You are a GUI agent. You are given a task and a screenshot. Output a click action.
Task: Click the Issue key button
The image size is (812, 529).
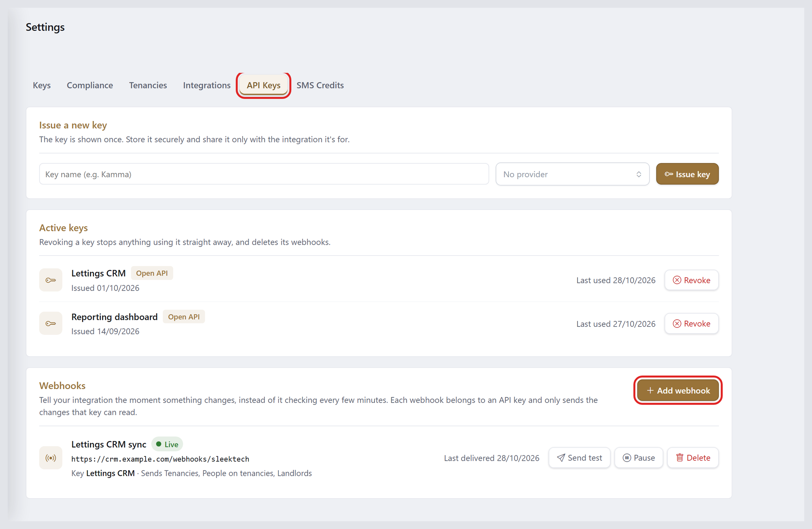[687, 174]
